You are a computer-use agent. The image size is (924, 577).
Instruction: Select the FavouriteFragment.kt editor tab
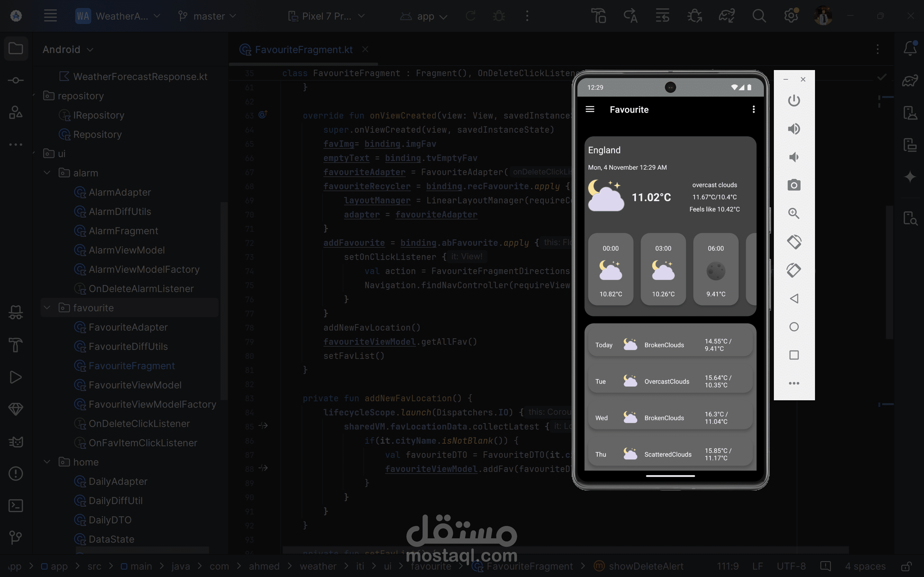[x=303, y=49]
